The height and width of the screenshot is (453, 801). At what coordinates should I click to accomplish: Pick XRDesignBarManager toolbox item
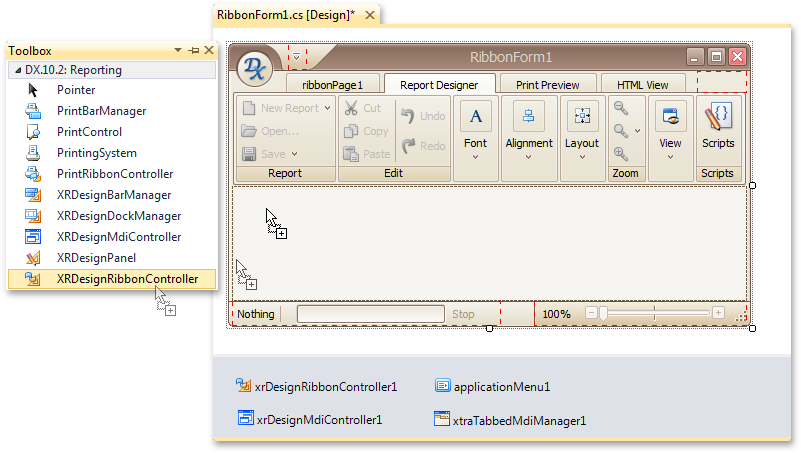tap(112, 195)
